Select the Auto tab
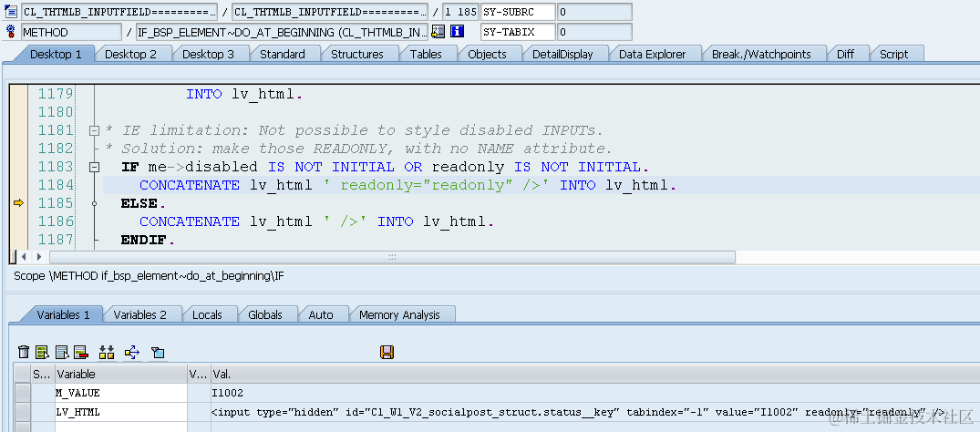This screenshot has width=980, height=432. [x=321, y=314]
